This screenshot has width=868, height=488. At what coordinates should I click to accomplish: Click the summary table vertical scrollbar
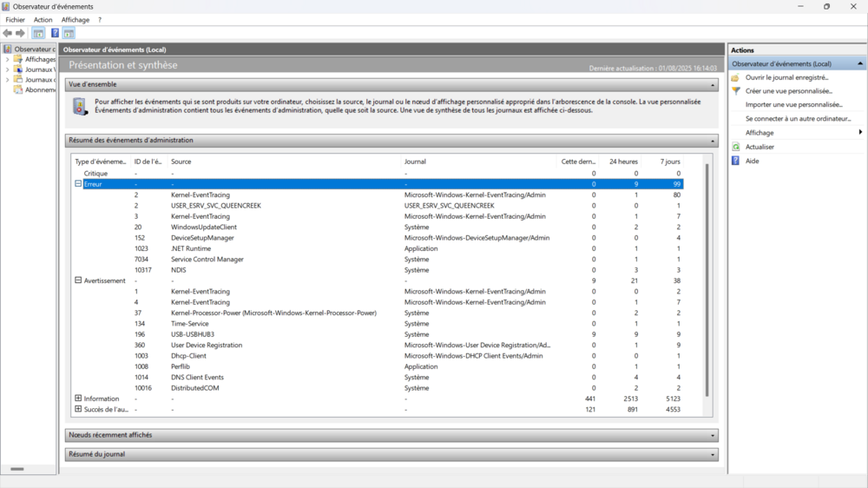click(x=706, y=278)
